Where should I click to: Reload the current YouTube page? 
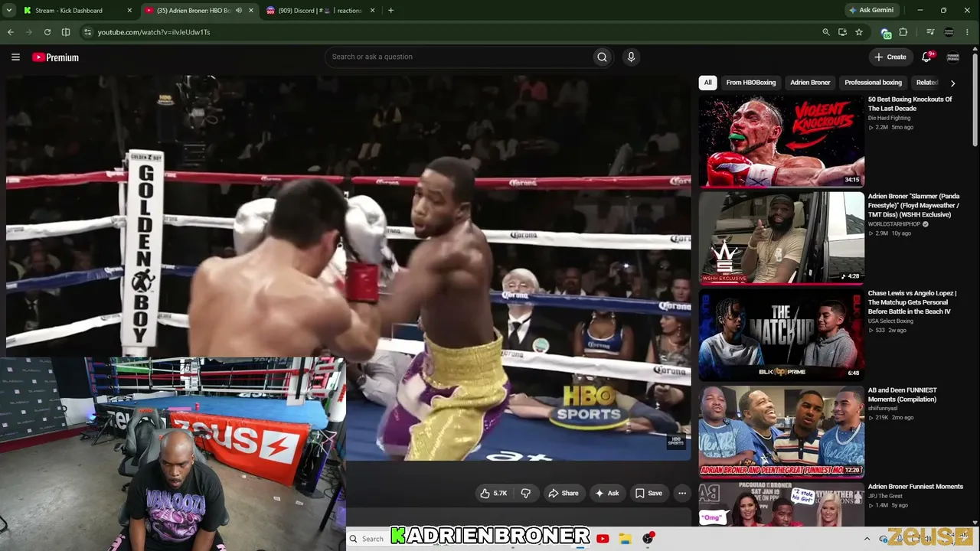coord(47,32)
